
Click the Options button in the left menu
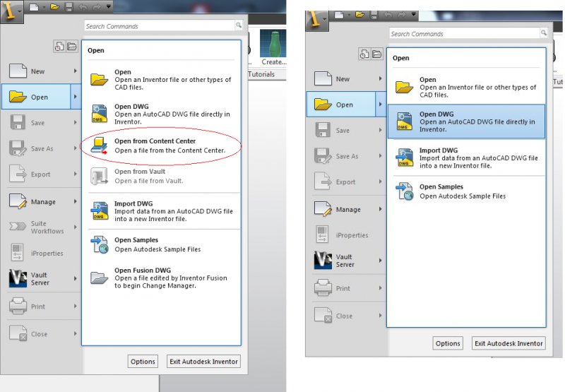pos(143,362)
